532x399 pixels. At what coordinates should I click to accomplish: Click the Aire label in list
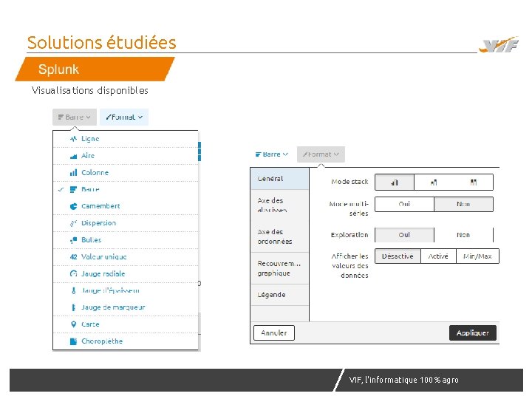(88, 156)
